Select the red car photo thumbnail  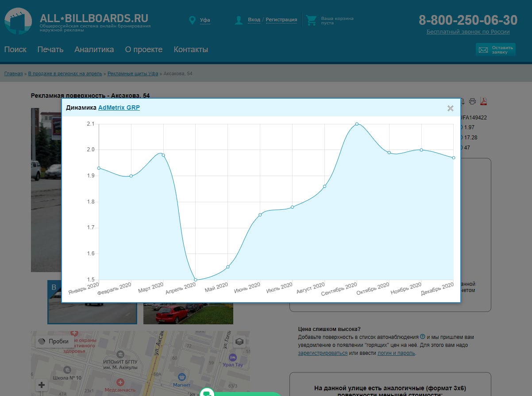(x=188, y=314)
